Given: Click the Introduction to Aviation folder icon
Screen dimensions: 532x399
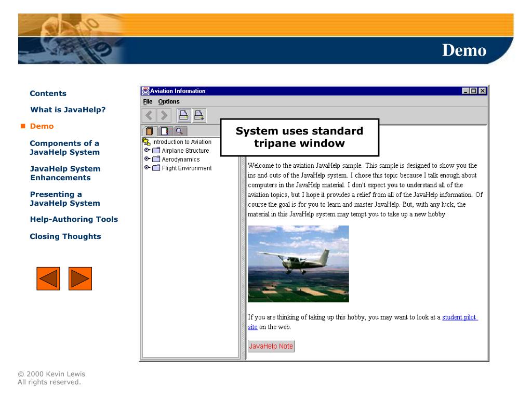Looking at the screenshot, I should pyautogui.click(x=147, y=142).
